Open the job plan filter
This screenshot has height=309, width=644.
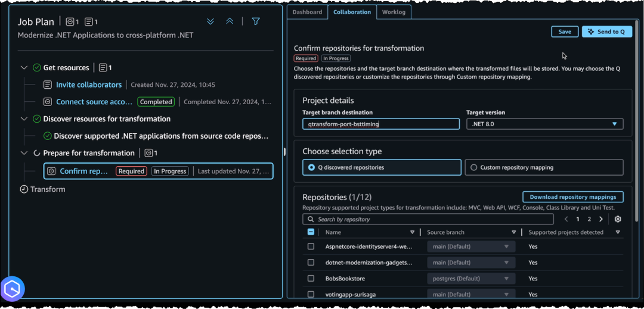[256, 21]
